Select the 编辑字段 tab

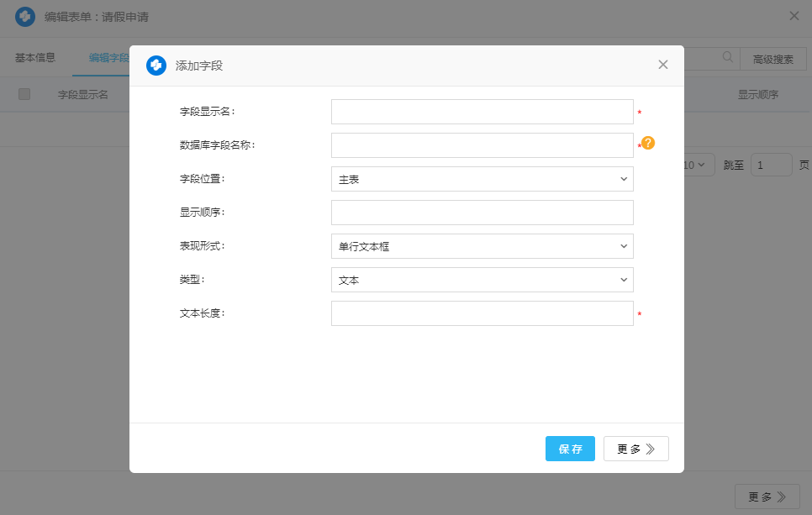tap(108, 58)
